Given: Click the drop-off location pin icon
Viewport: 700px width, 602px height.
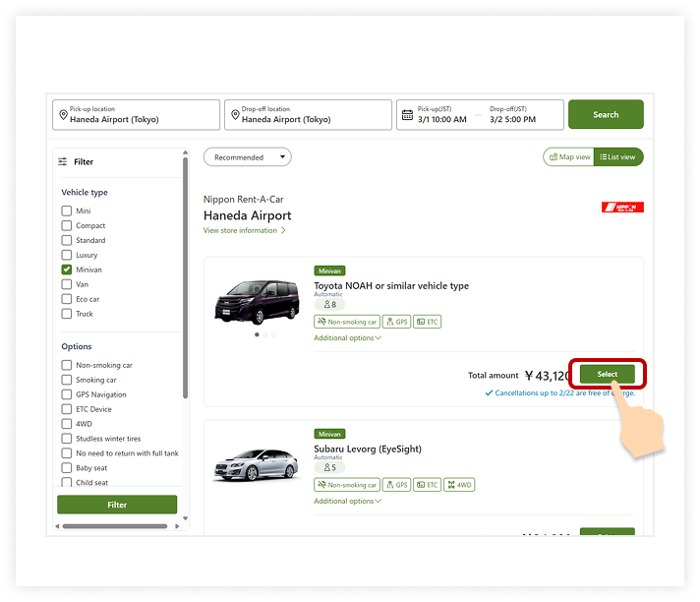Looking at the screenshot, I should point(235,115).
